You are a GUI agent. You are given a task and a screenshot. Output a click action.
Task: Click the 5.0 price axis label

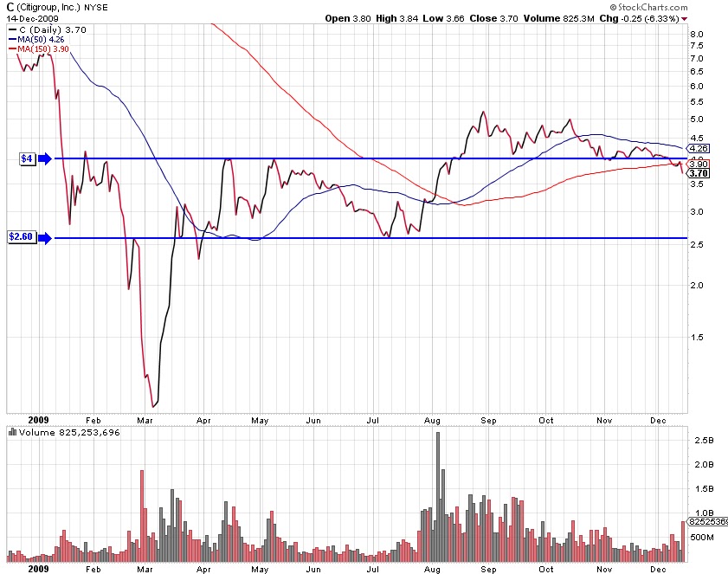click(697, 119)
